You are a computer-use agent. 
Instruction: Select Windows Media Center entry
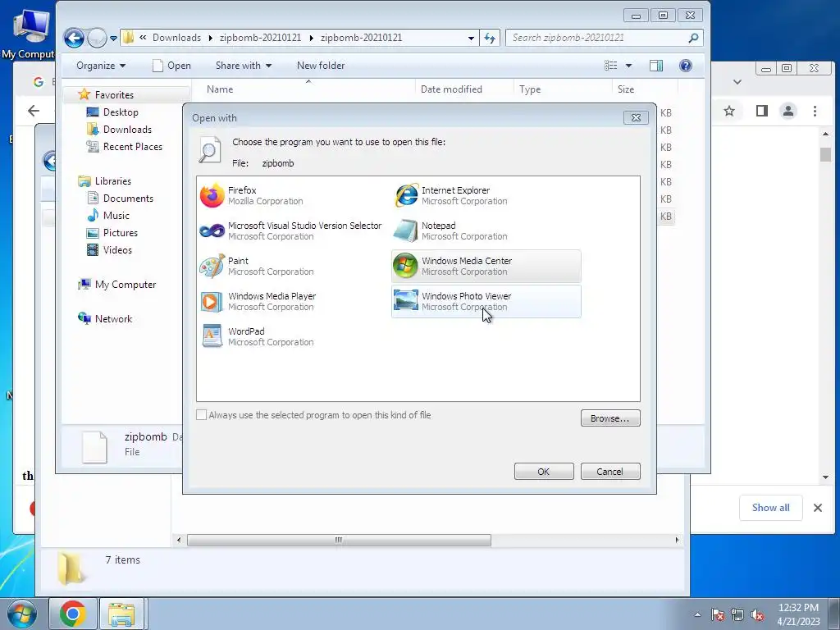(486, 267)
